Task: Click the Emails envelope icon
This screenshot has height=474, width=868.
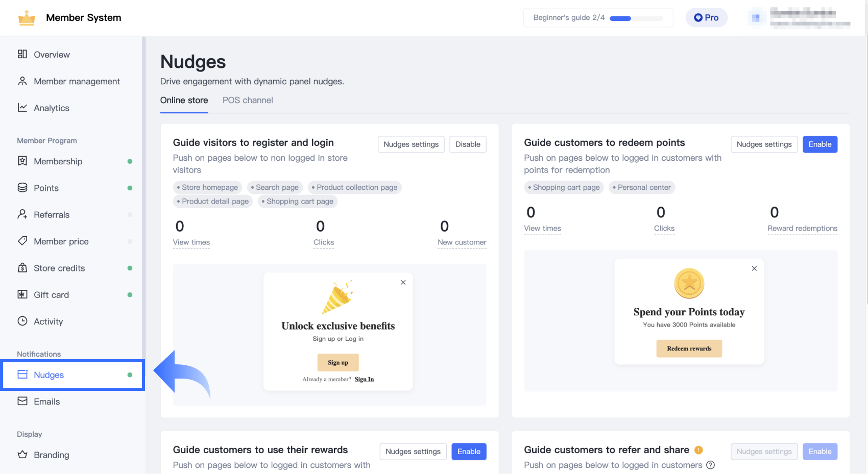Action: click(x=22, y=401)
